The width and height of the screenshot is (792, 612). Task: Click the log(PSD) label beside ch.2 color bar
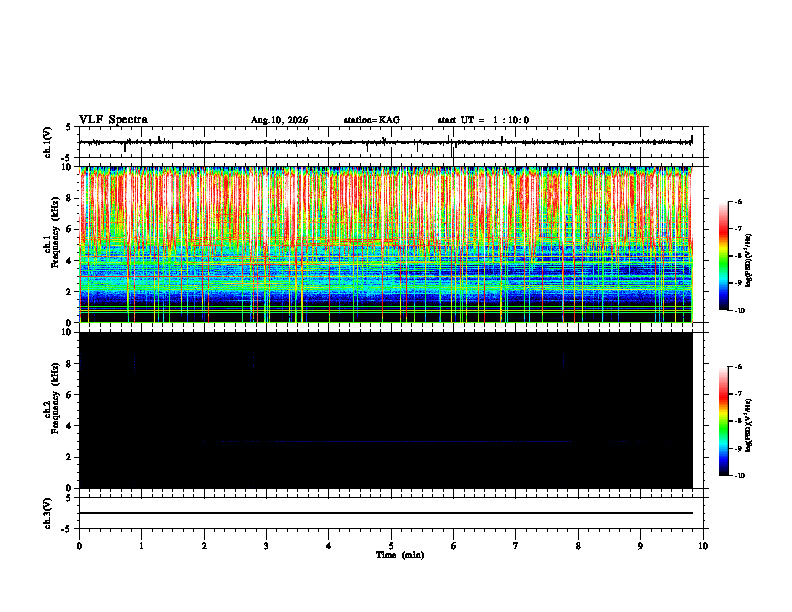tap(749, 423)
